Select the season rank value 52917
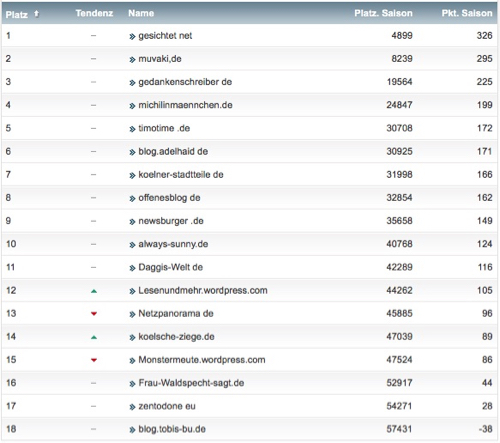The width and height of the screenshot is (500, 443). (x=400, y=383)
